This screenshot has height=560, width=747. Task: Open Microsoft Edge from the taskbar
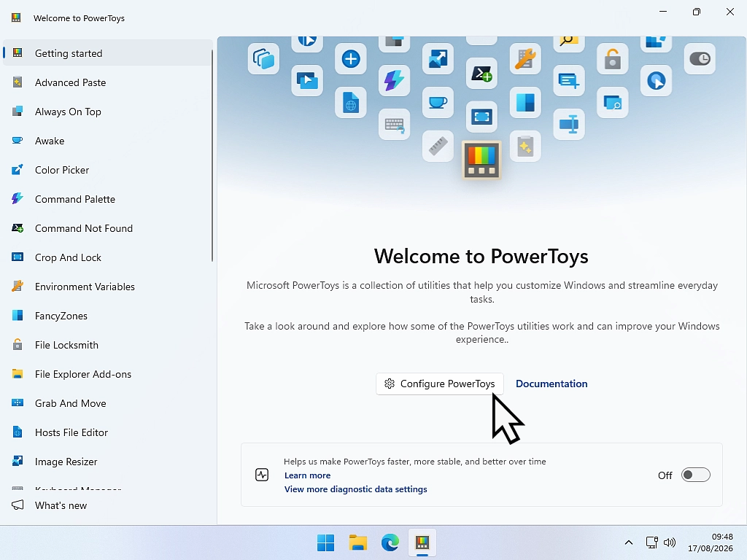[390, 542]
